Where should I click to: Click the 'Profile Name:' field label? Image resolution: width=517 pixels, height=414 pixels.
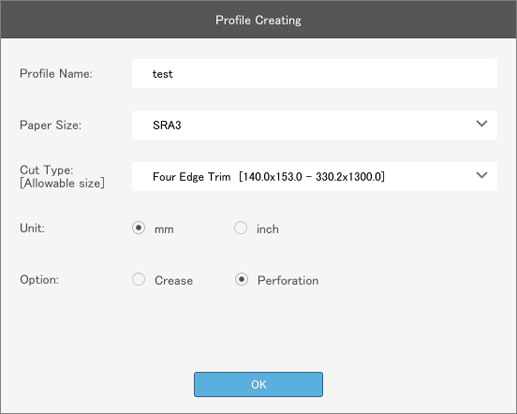click(x=56, y=73)
